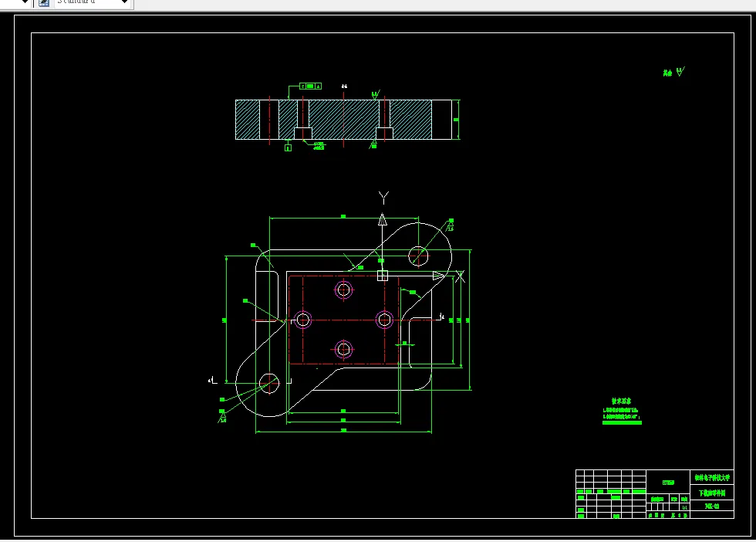This screenshot has height=542, width=756.
Task: Select the lower-left corner mounting hole
Action: point(269,383)
